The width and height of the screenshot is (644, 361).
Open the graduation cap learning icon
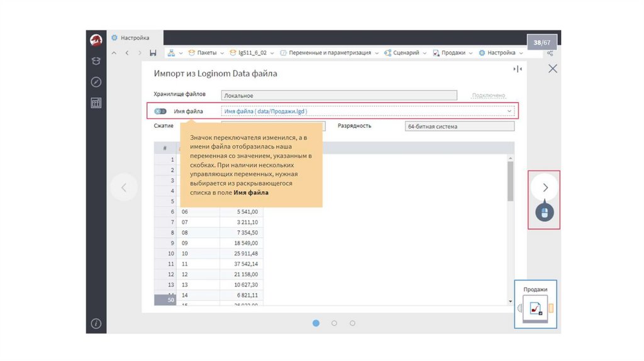click(x=96, y=61)
